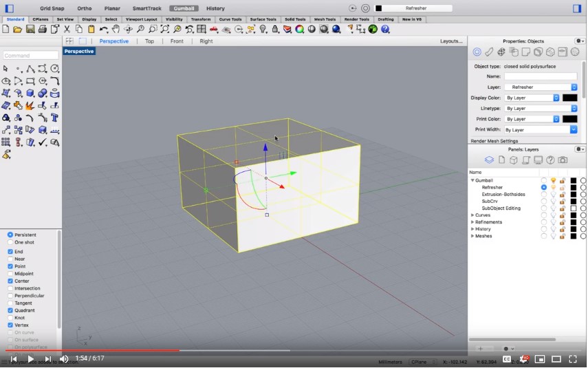588x368 pixels.
Task: Click the Zoom Extents icon
Action: [164, 30]
